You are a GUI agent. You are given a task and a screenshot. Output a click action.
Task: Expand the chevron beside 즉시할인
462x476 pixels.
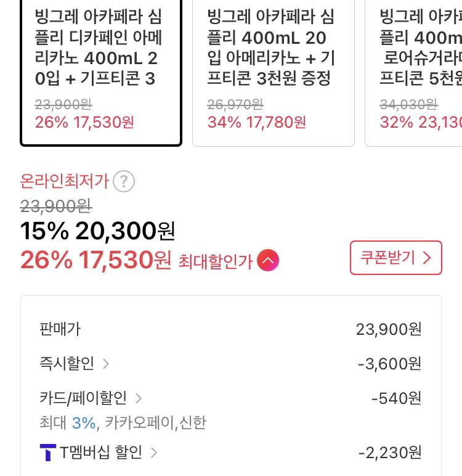(106, 364)
